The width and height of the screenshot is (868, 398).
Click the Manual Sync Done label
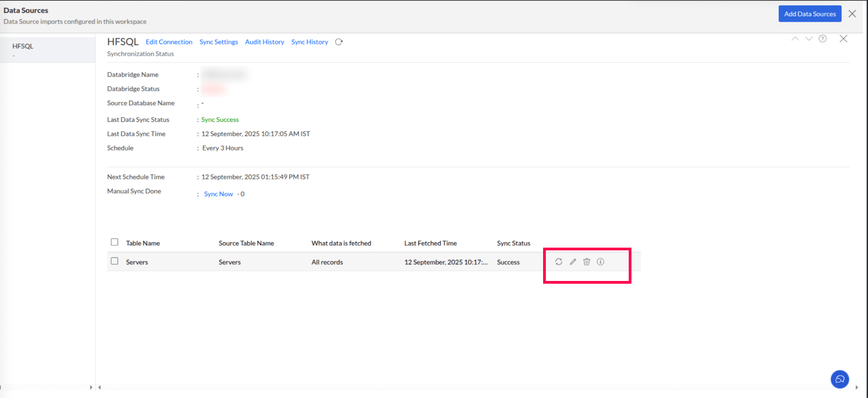[134, 191]
